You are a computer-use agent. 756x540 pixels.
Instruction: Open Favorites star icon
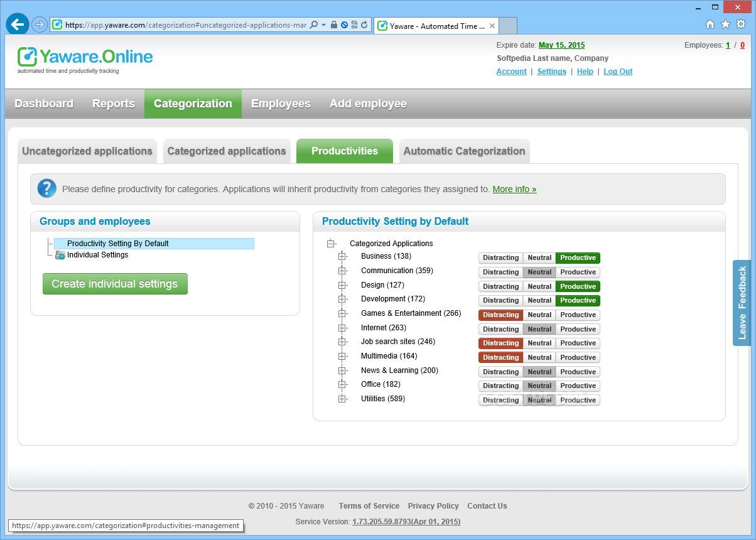coord(725,24)
